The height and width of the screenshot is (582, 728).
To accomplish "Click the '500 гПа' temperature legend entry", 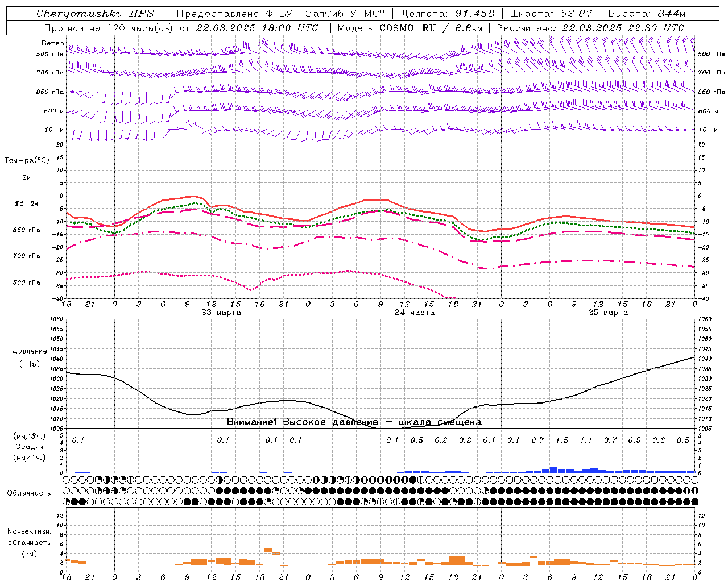I will click(x=26, y=282).
